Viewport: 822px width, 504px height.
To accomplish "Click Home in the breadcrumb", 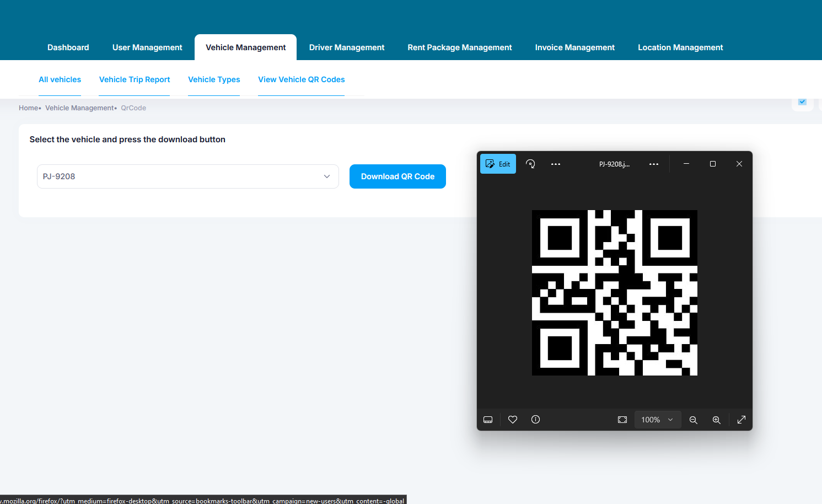I will click(28, 108).
